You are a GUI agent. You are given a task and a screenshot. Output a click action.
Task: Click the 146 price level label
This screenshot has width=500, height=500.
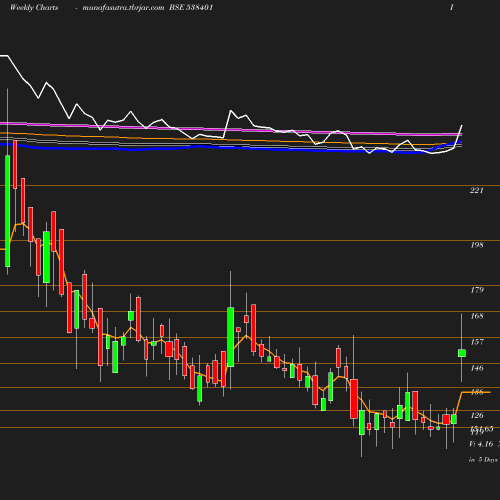click(477, 368)
